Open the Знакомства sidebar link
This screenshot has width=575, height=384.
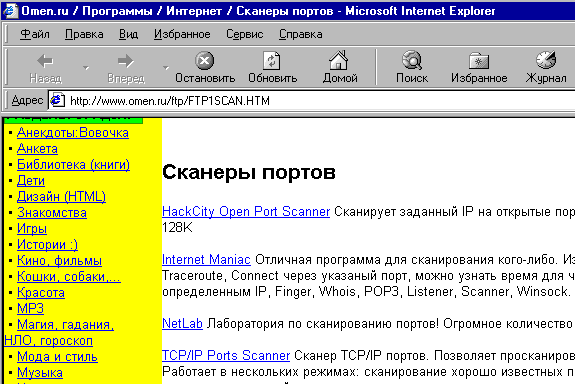(x=52, y=213)
